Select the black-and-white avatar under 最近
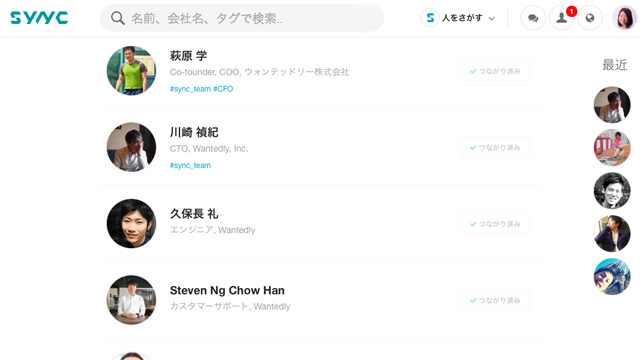The width and height of the screenshot is (640, 360). 612,191
